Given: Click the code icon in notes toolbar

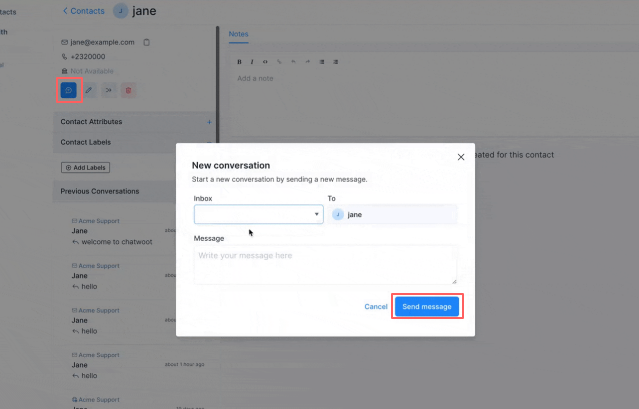Looking at the screenshot, I should [x=265, y=62].
